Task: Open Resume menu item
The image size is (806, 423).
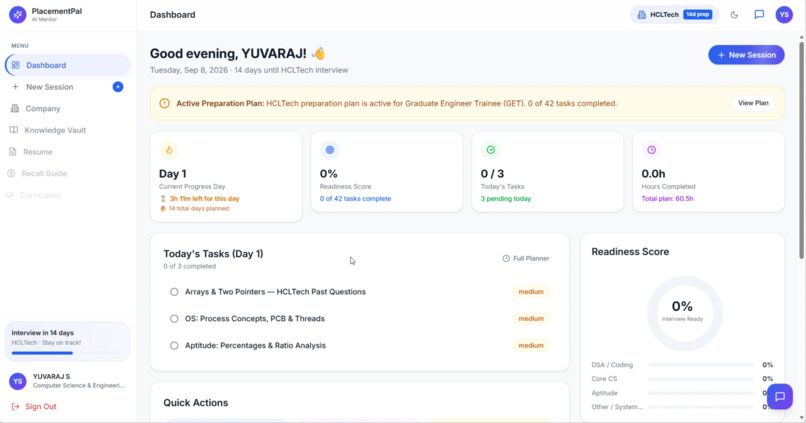Action: point(67,152)
